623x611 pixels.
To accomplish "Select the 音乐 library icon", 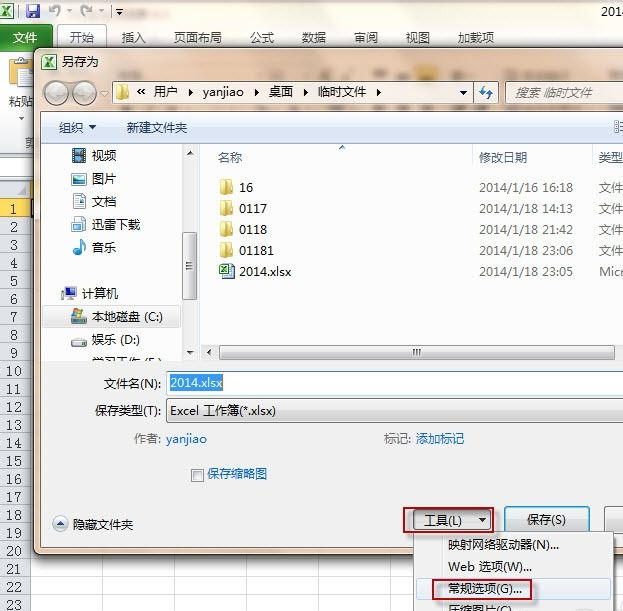I will [x=79, y=247].
